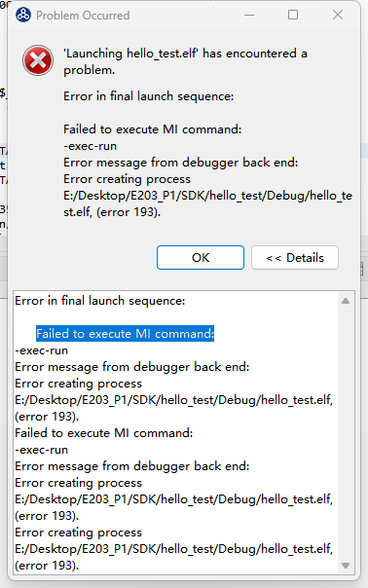
Task: Select first '-exec-run' line in details list
Action: point(42,350)
